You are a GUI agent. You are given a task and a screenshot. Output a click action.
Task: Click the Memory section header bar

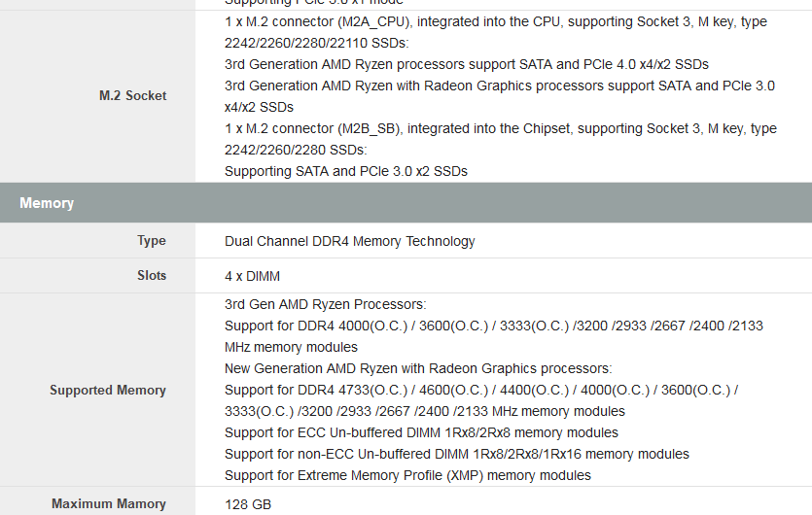[x=406, y=203]
